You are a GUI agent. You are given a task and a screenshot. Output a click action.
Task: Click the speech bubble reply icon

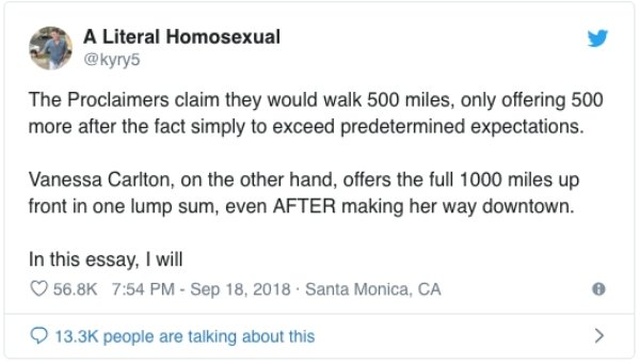pyautogui.click(x=39, y=336)
